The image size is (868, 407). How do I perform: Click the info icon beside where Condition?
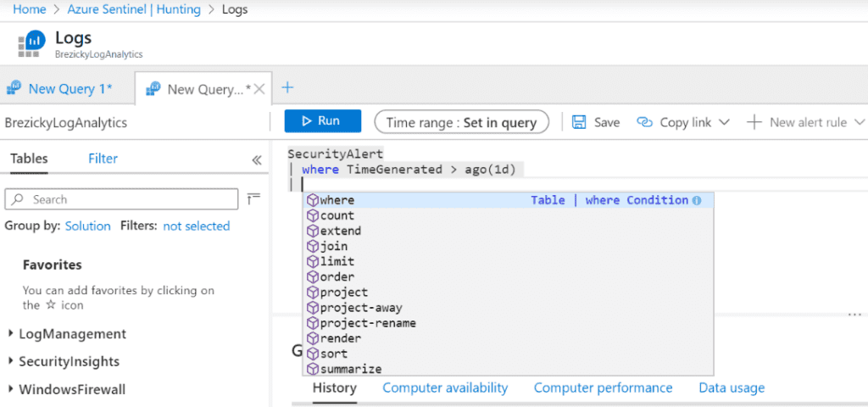[x=697, y=200]
